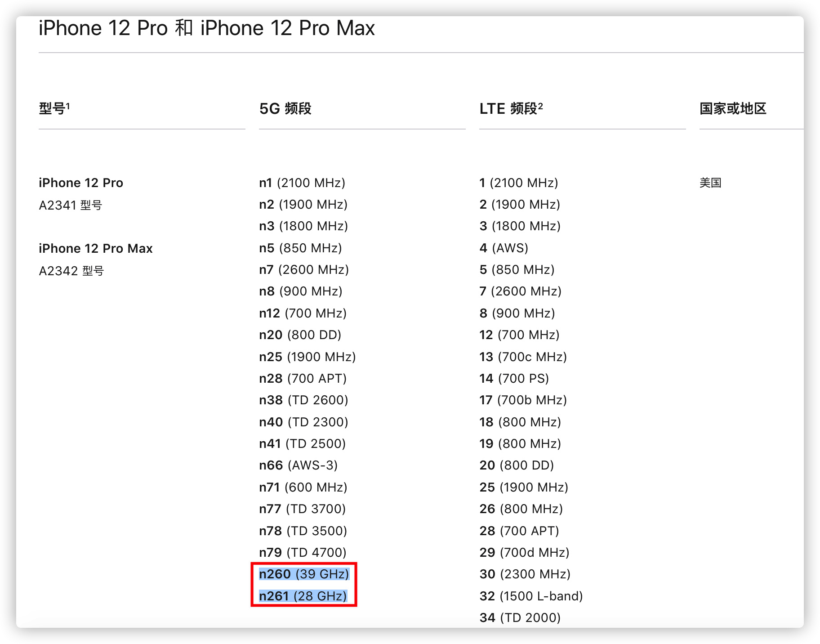Select 5G band n8 (900 MHz)
Viewport: 820px width, 644px height.
301,291
